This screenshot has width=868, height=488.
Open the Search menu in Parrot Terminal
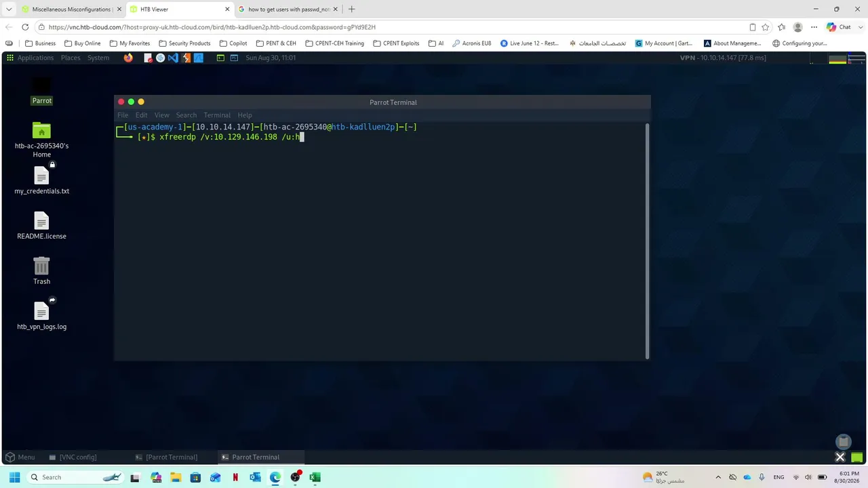pyautogui.click(x=186, y=115)
